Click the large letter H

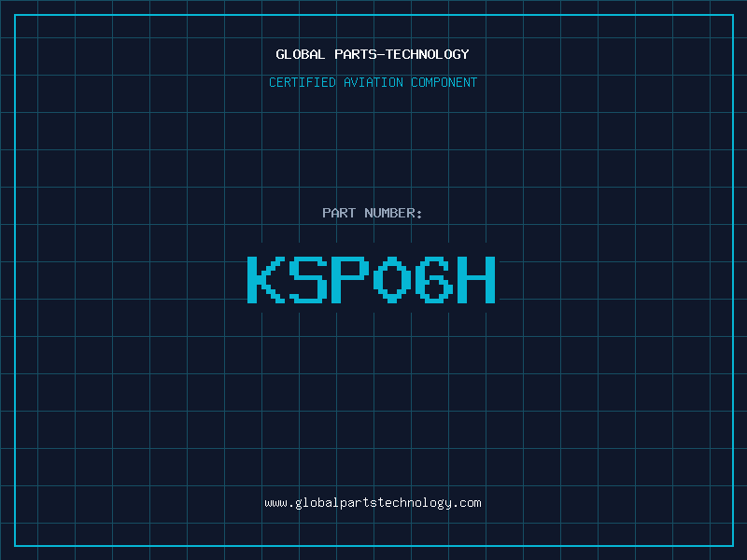tap(477, 279)
